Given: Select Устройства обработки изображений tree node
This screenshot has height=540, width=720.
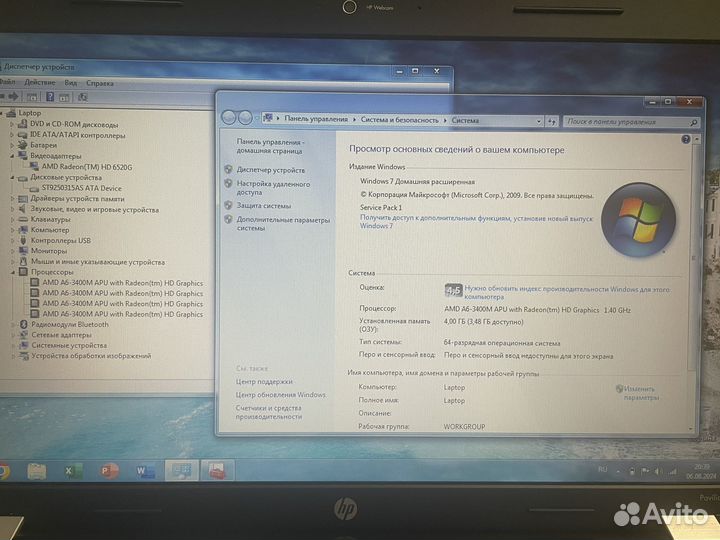Looking at the screenshot, I should [91, 356].
